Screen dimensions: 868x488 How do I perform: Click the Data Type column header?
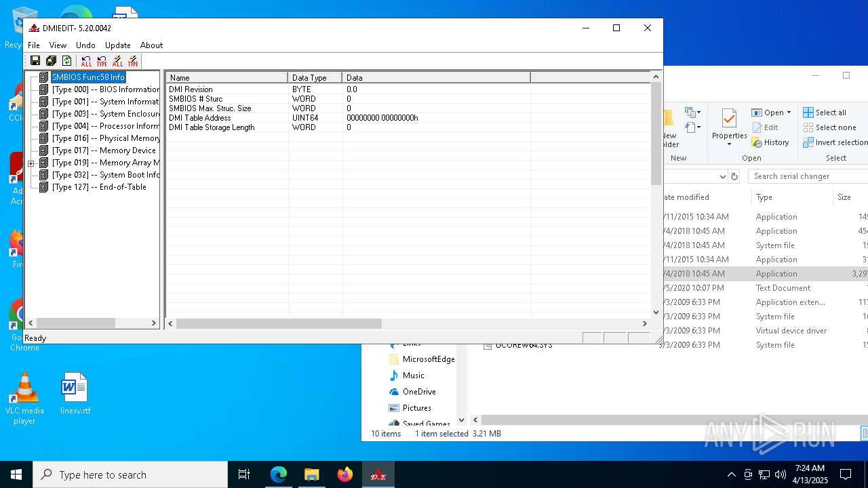click(315, 78)
